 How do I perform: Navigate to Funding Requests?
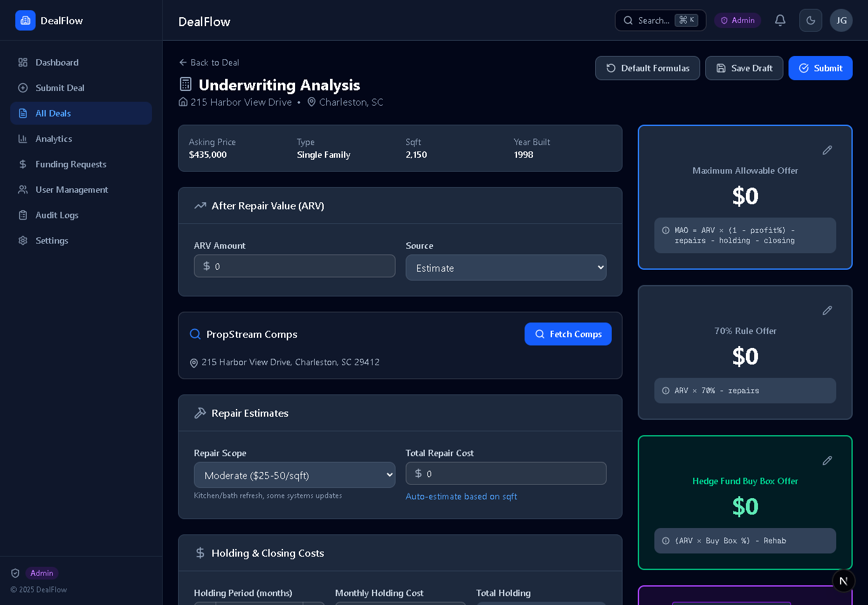click(70, 164)
